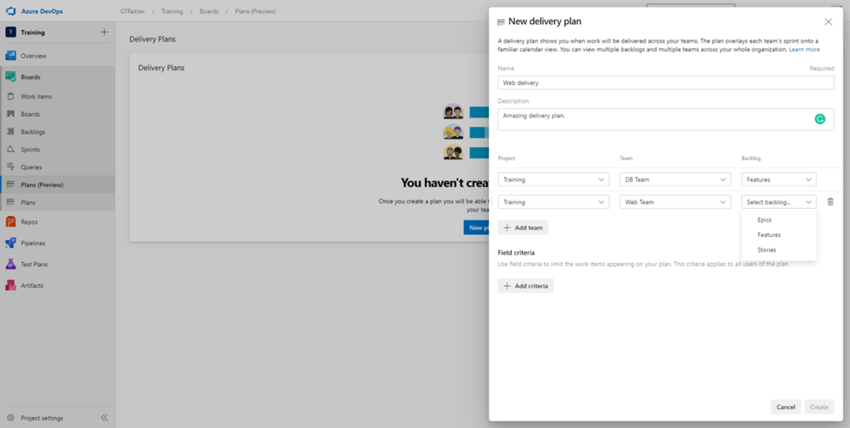Open Project settings gear

click(x=10, y=418)
